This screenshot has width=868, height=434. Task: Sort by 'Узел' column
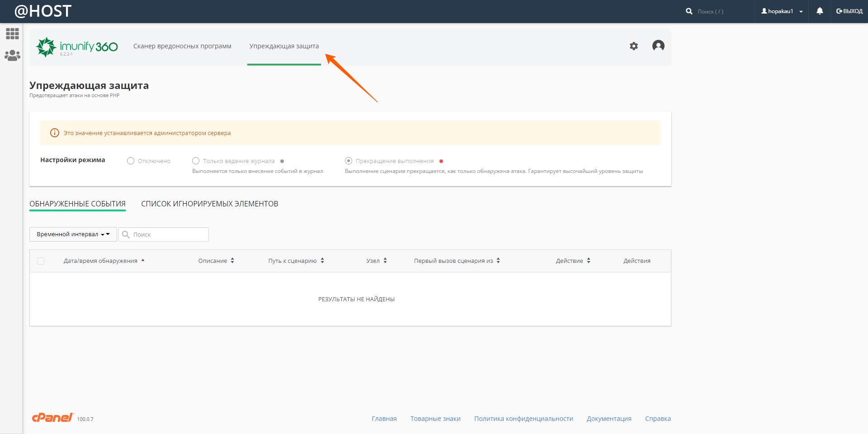click(377, 261)
